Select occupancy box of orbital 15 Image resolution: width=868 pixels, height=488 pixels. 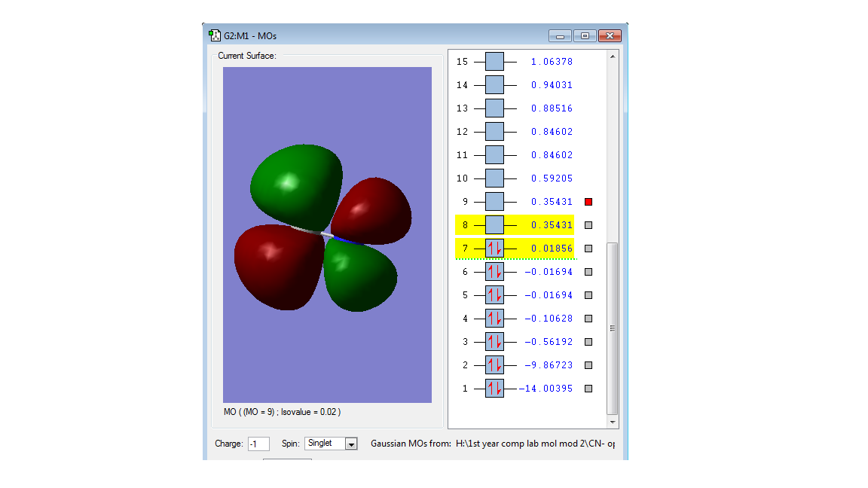[x=495, y=62]
